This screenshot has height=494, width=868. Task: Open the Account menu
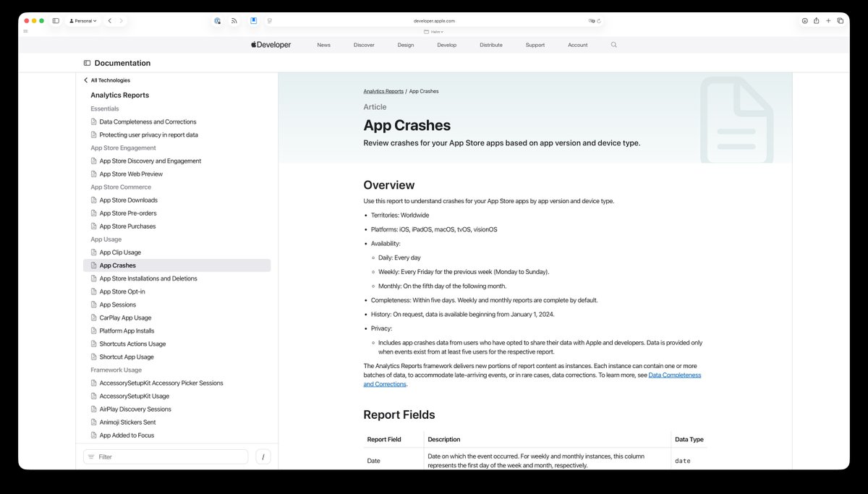tap(578, 45)
